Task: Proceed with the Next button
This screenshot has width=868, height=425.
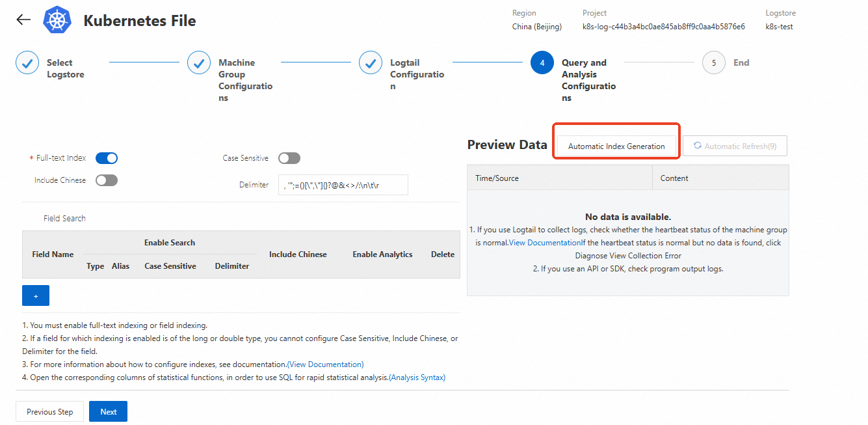Action: (x=108, y=411)
